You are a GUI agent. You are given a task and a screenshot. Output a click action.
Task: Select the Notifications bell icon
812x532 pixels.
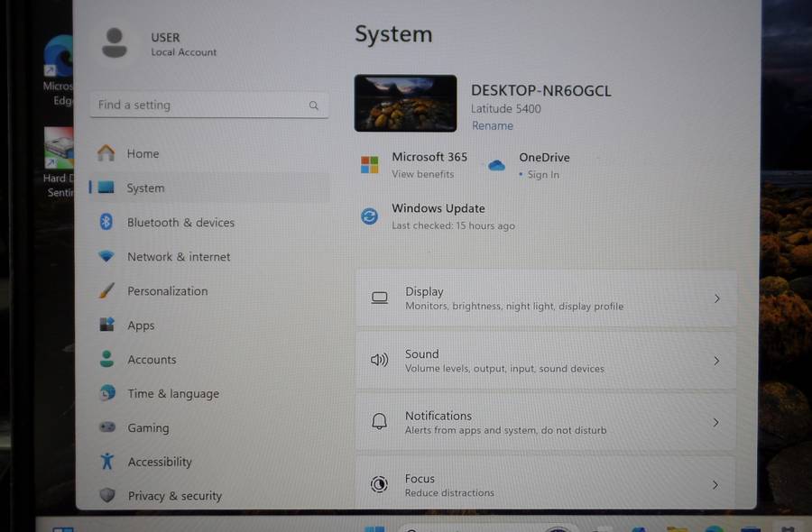click(380, 421)
